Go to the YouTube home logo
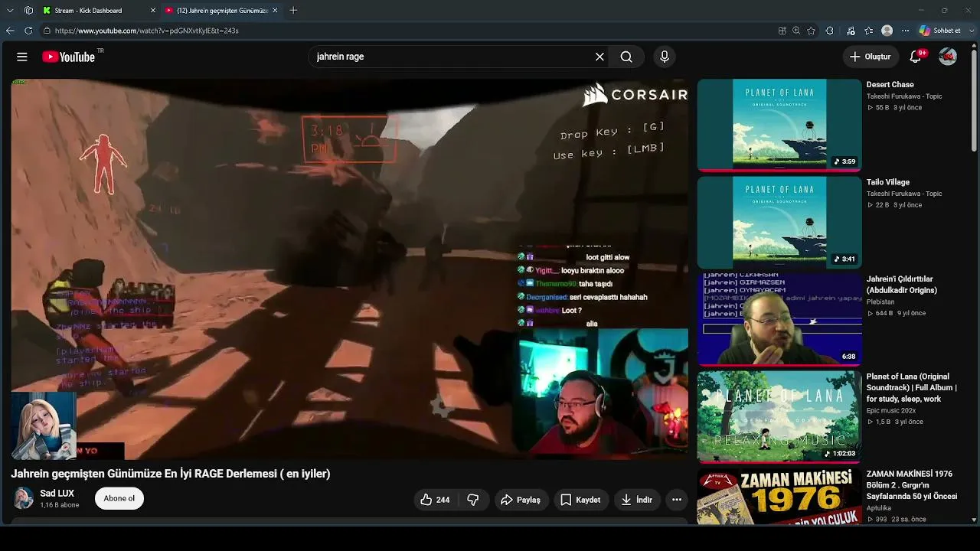 tap(69, 57)
